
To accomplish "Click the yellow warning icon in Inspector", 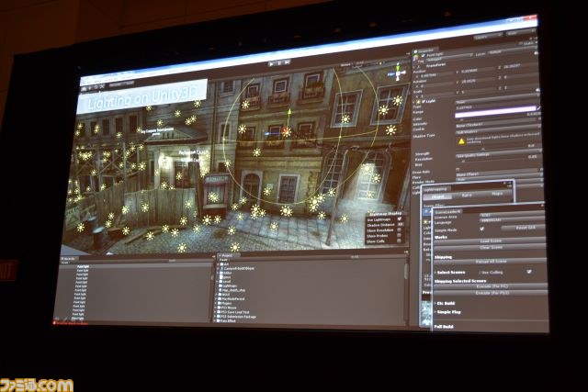I will [x=461, y=141].
